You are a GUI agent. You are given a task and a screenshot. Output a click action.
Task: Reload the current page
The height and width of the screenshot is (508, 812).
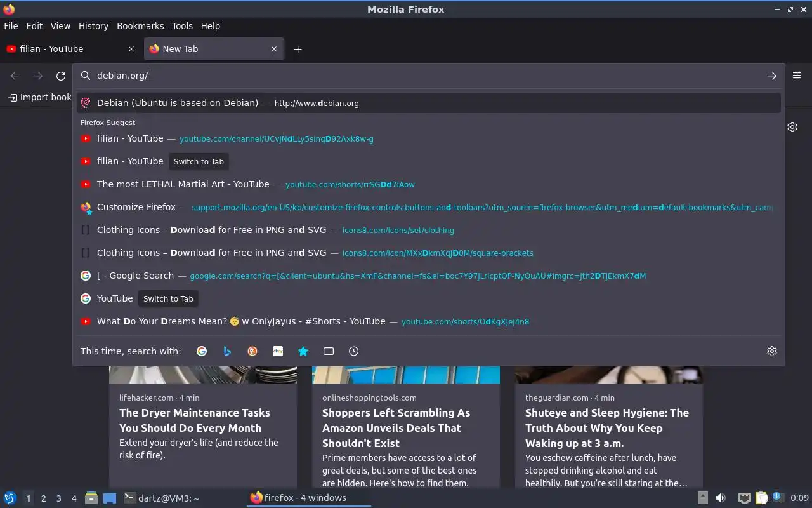(61, 76)
